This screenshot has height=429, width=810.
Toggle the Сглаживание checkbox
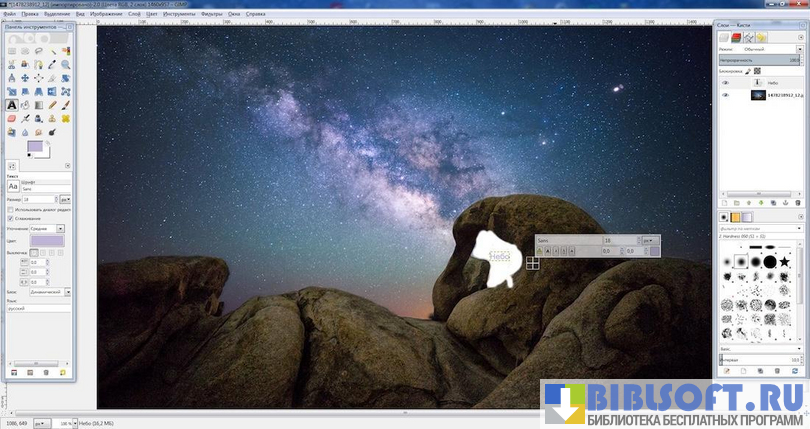(x=10, y=217)
